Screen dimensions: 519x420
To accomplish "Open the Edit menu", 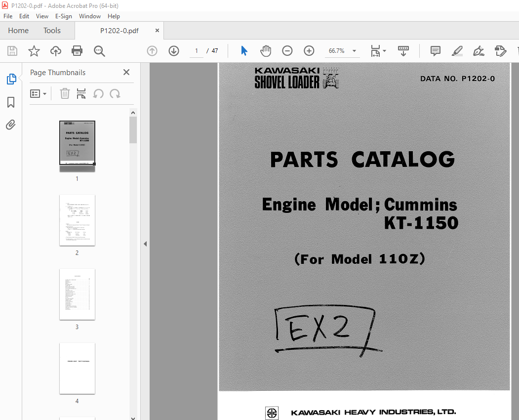I will point(24,16).
